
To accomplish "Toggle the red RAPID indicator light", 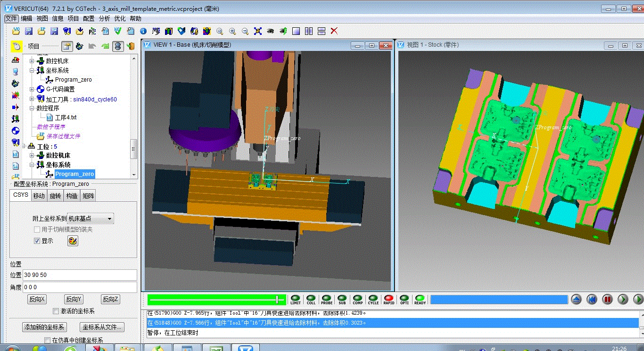I will [389, 300].
